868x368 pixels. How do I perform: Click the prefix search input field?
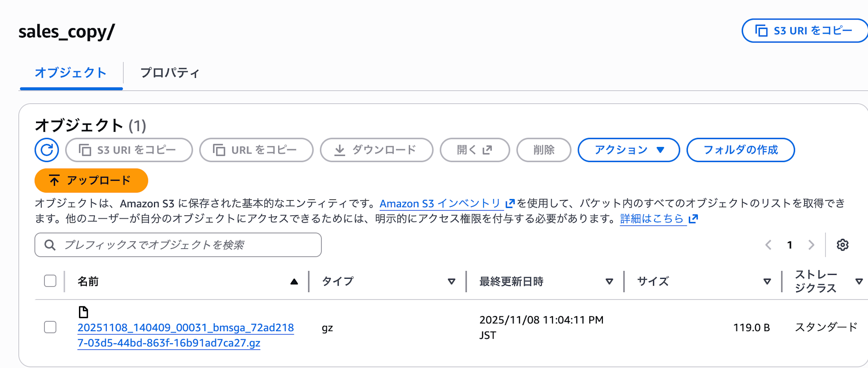click(x=178, y=244)
